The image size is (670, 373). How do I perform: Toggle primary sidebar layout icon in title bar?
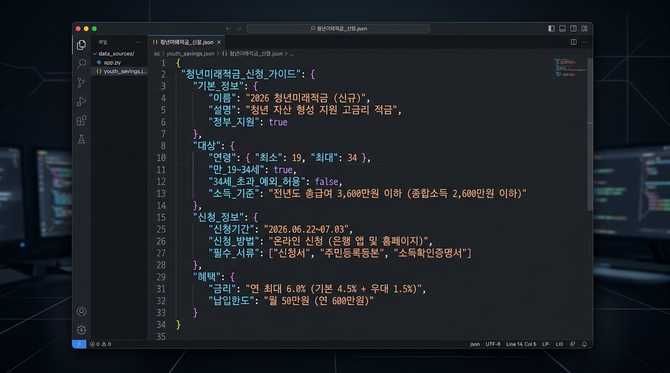tap(551, 29)
